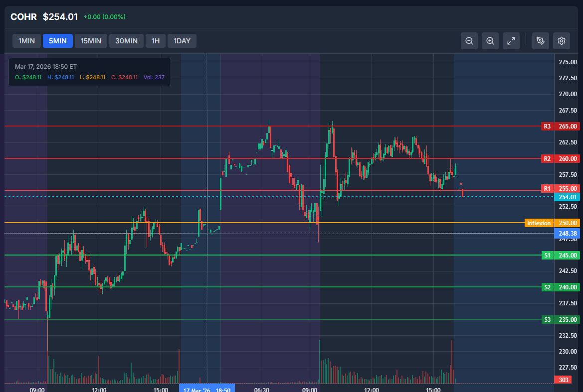Image resolution: width=583 pixels, height=392 pixels.
Task: Click the High $248.11 value in tooltip
Action: (x=61, y=77)
